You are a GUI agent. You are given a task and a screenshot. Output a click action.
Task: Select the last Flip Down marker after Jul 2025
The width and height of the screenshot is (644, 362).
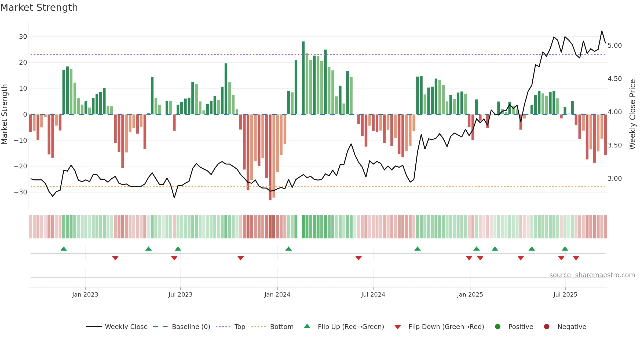576,258
